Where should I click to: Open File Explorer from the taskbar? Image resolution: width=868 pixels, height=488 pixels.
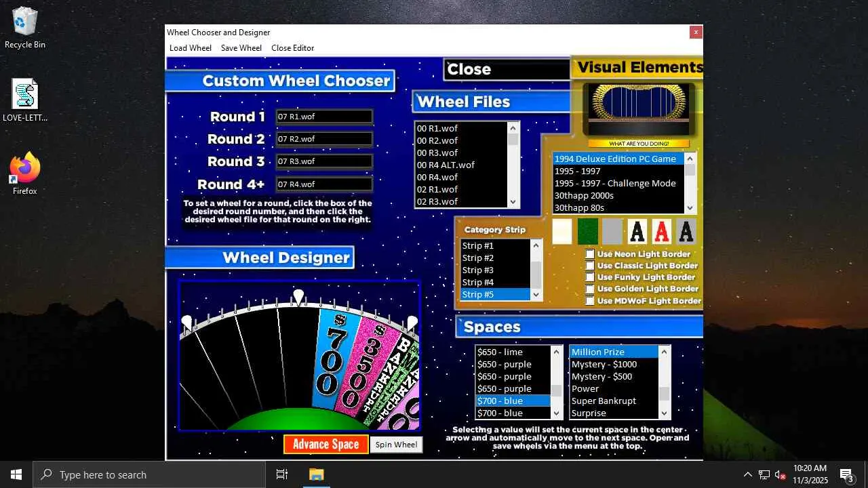[316, 474]
